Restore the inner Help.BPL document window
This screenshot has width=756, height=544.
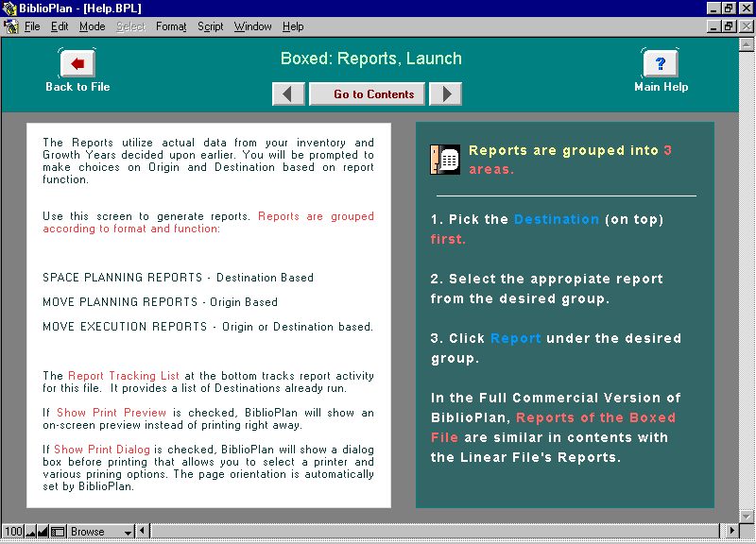(x=729, y=26)
